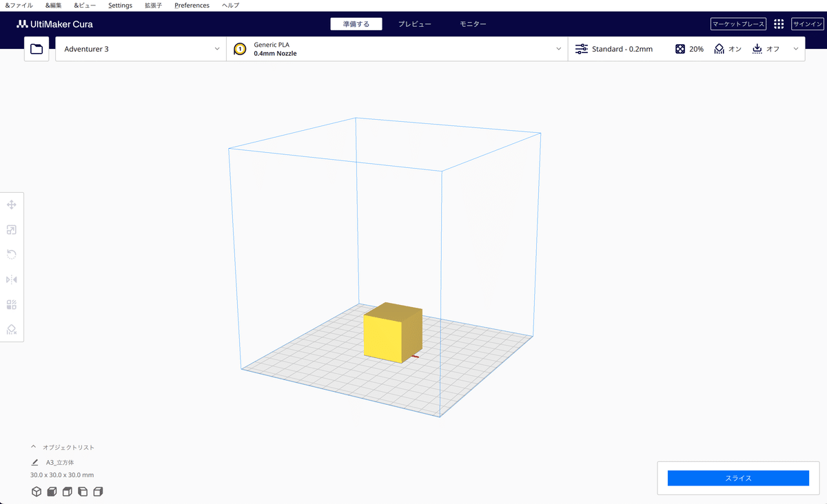Click the extruder 1 material icon

click(x=240, y=49)
